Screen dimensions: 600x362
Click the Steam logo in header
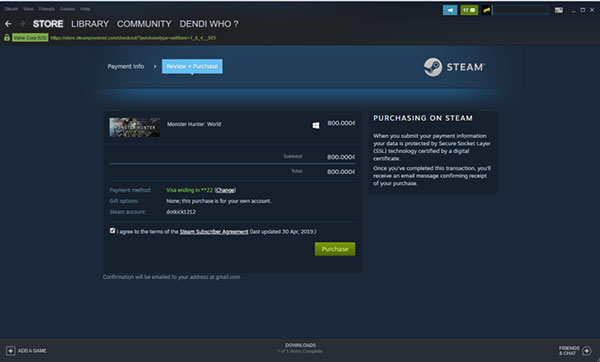(x=454, y=67)
